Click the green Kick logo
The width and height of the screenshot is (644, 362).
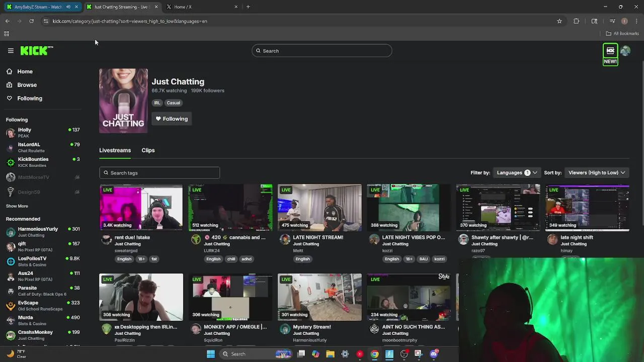pyautogui.click(x=36, y=50)
